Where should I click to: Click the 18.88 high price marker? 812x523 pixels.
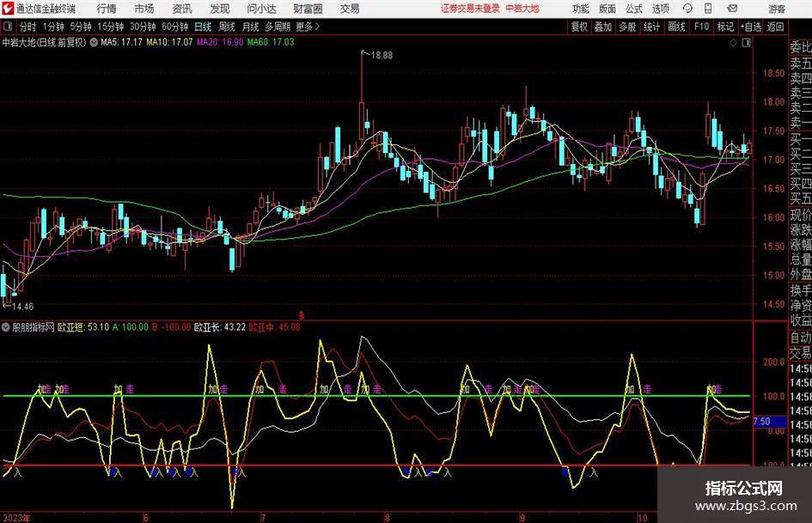[382, 56]
